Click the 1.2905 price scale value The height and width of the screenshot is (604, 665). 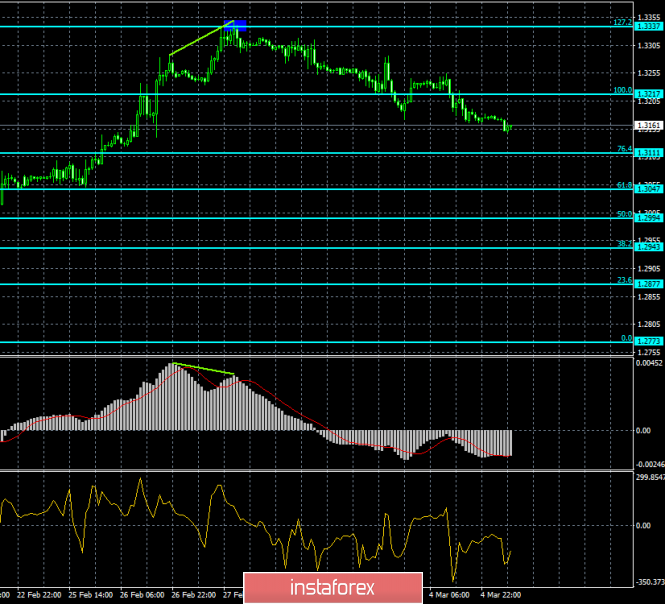pos(649,268)
